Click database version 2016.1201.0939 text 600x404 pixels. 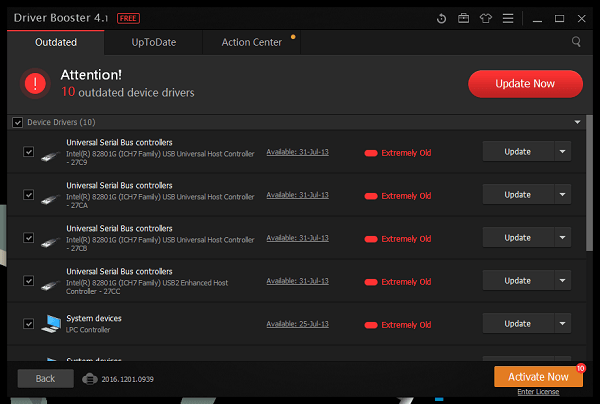pos(127,379)
